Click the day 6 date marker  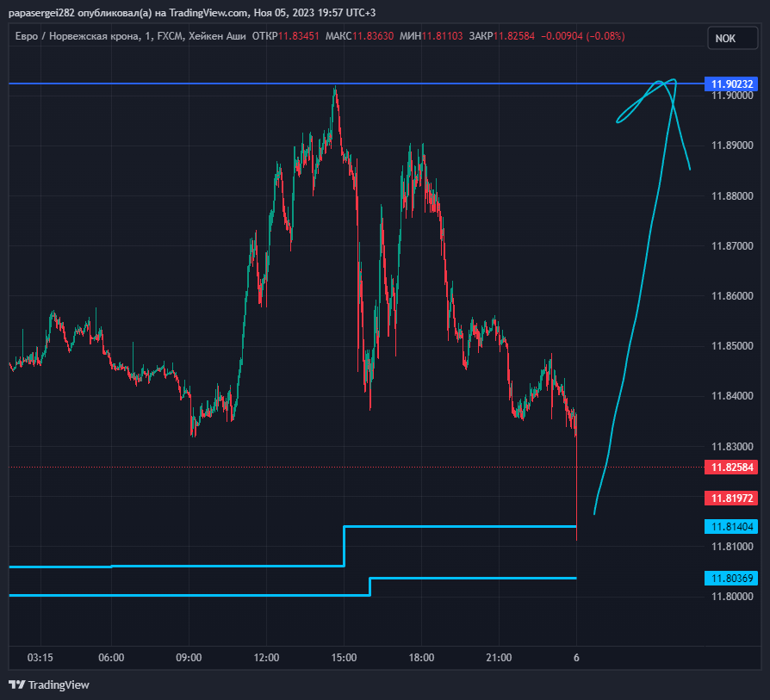pos(576,658)
